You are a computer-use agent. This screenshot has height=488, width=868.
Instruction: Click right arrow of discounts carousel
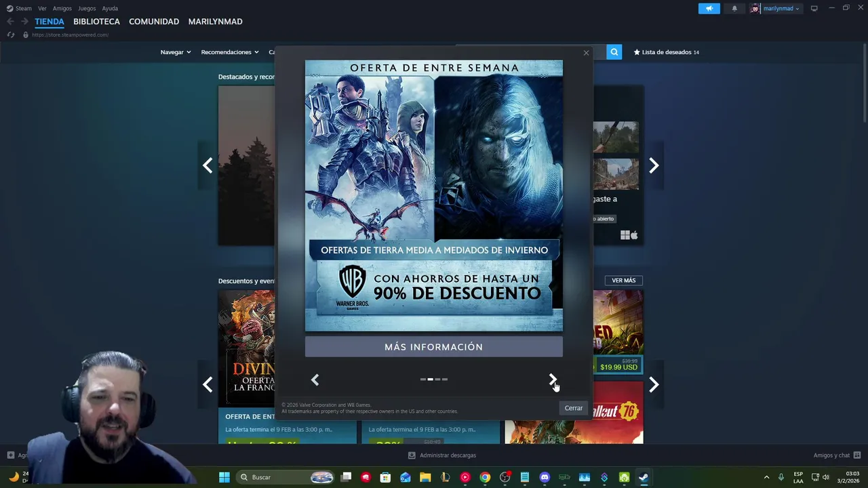[654, 384]
